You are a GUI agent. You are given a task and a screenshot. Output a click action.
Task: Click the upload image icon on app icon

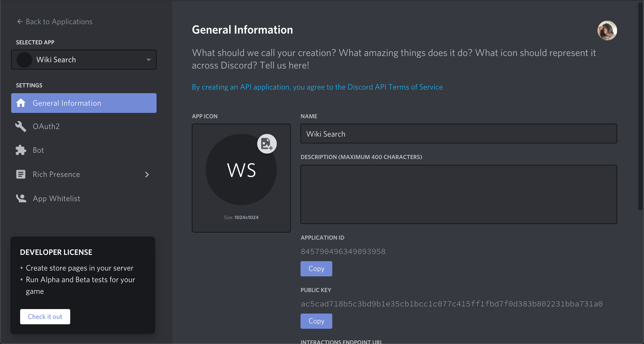267,144
